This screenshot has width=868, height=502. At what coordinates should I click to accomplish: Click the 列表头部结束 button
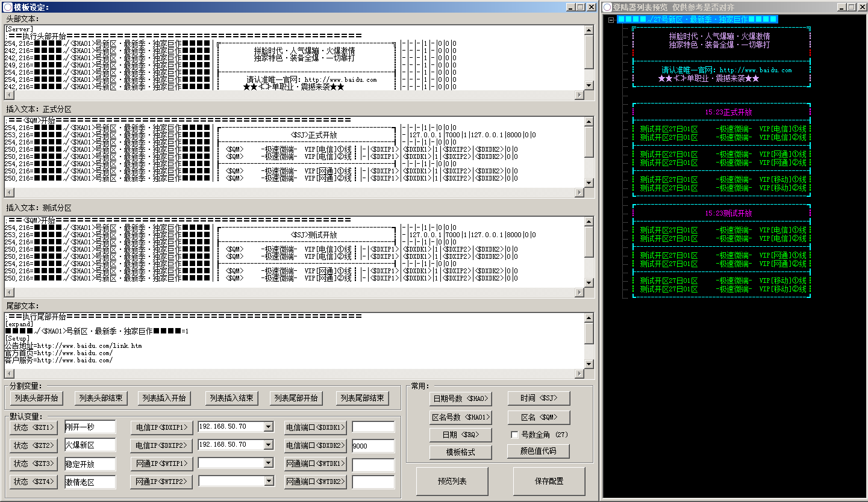pyautogui.click(x=101, y=398)
